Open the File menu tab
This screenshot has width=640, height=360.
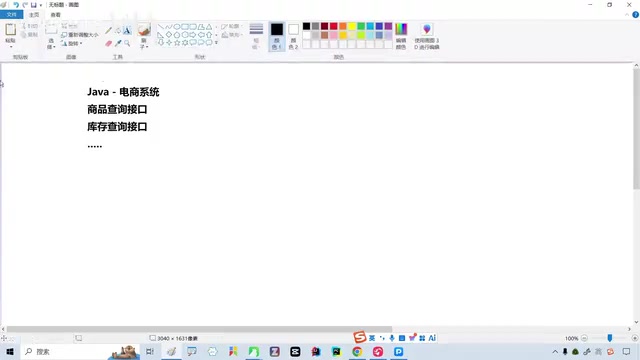pyautogui.click(x=11, y=15)
